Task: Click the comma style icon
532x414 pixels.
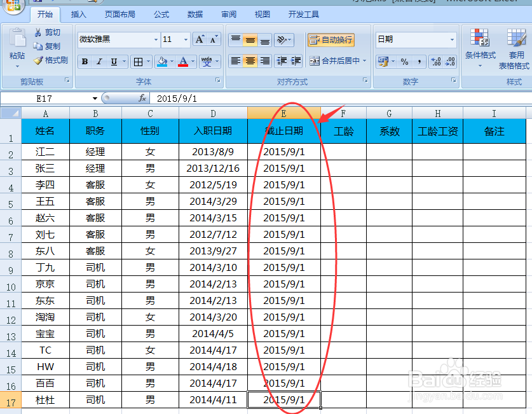Action: (419, 60)
